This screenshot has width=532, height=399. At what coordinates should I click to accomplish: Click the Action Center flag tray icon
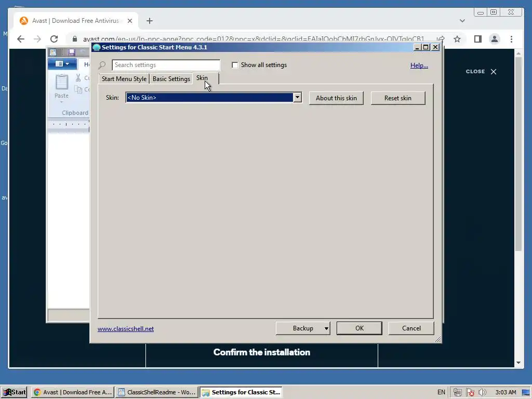click(x=470, y=393)
